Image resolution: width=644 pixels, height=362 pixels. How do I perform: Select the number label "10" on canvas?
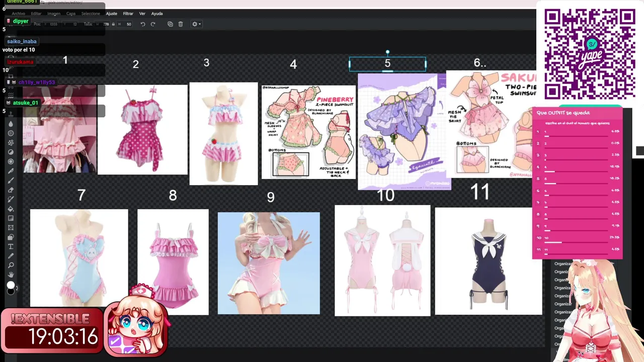(x=386, y=196)
